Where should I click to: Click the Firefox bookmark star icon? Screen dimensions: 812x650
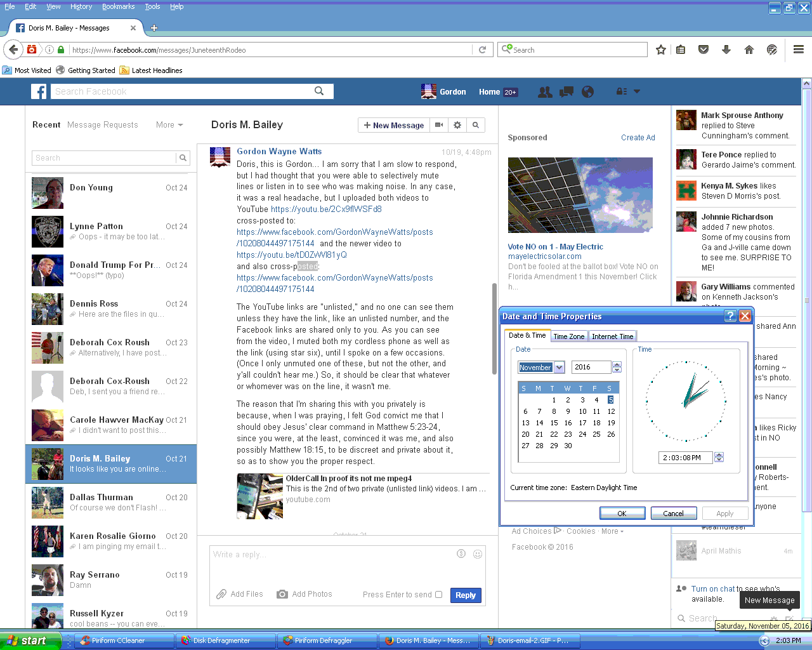[x=660, y=50]
